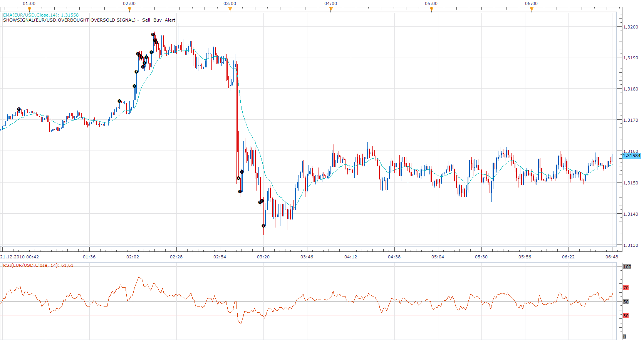Click the orange hour marker under 04:00

[x=331, y=10]
